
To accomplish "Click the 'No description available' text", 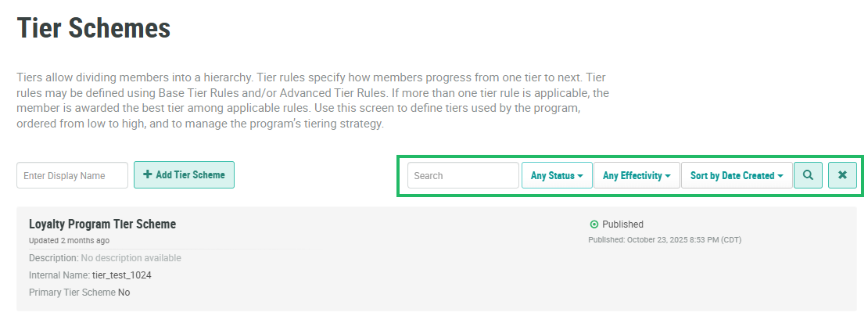I will click(131, 258).
